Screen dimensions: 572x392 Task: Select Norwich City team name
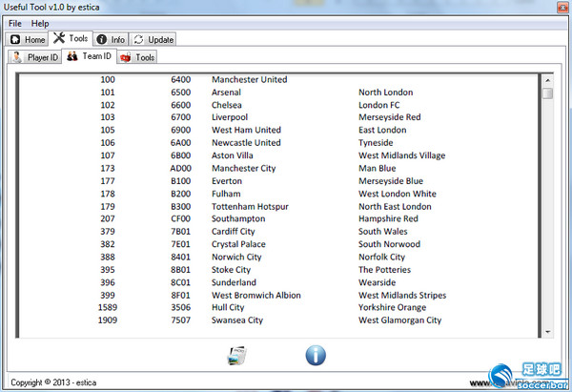[236, 257]
